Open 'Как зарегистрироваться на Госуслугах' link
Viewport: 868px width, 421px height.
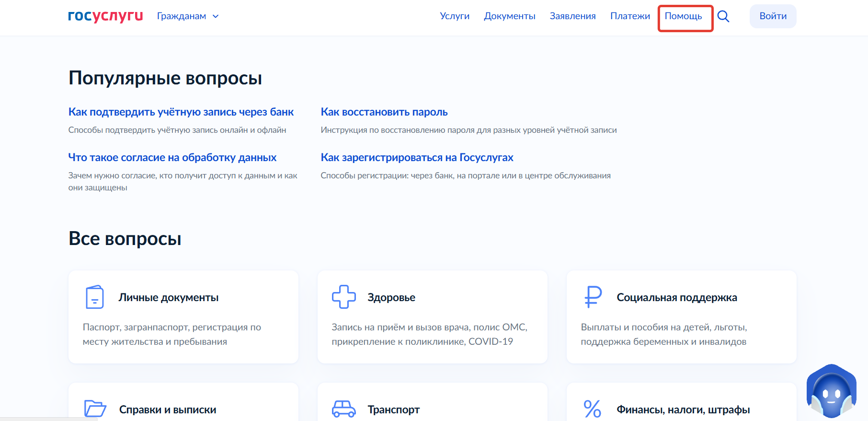click(x=417, y=158)
